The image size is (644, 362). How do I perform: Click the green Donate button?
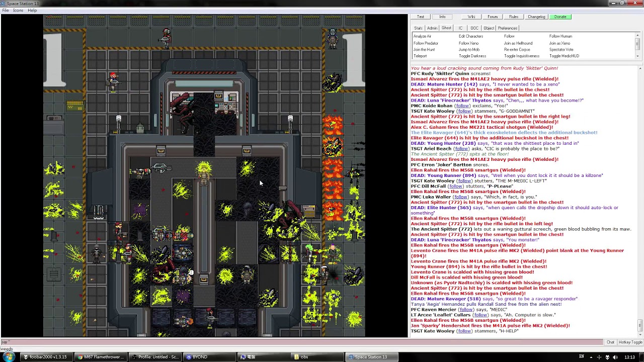click(560, 17)
